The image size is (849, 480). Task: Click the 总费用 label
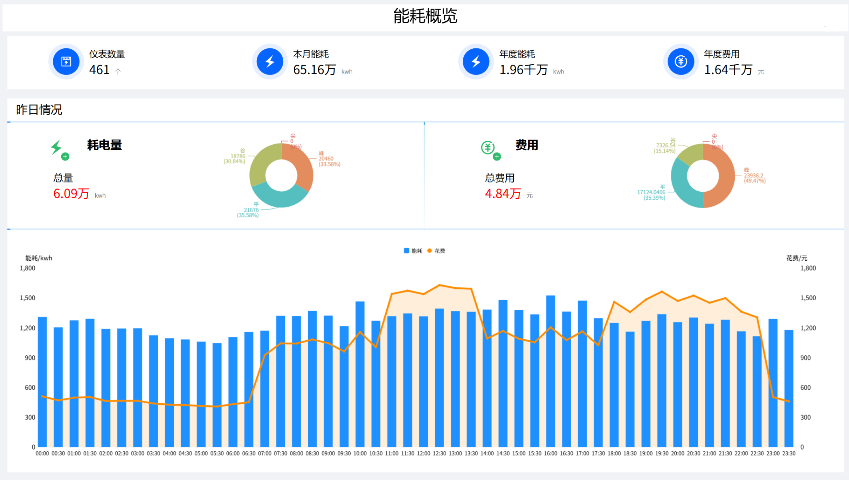click(x=499, y=177)
